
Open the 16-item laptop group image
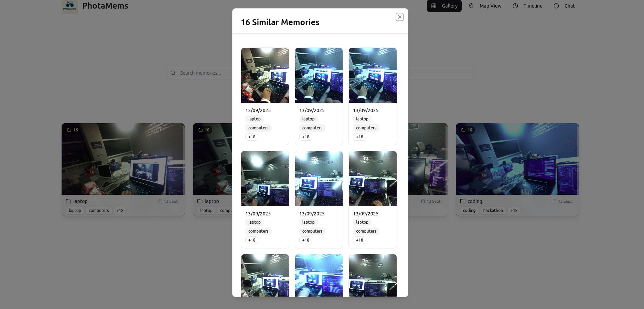click(123, 159)
